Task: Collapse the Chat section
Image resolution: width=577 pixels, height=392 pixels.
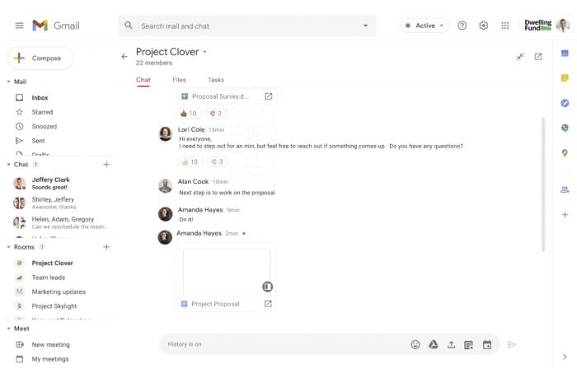Action: coord(8,165)
